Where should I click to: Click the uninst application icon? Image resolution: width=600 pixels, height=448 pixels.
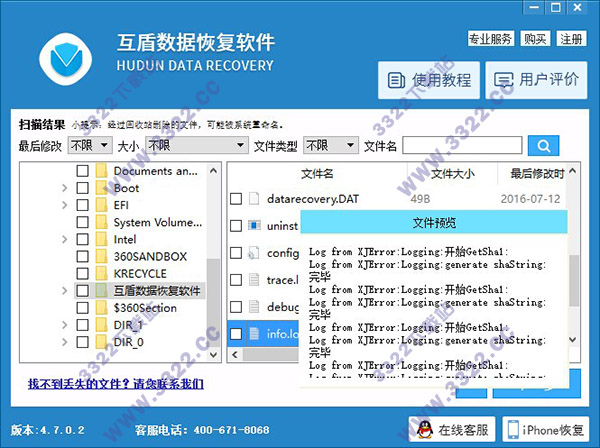(254, 225)
